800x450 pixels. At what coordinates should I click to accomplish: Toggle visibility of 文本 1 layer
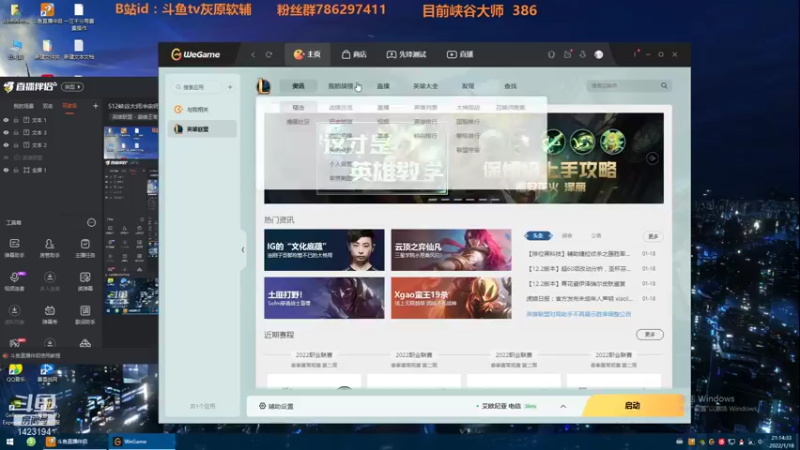click(x=6, y=120)
